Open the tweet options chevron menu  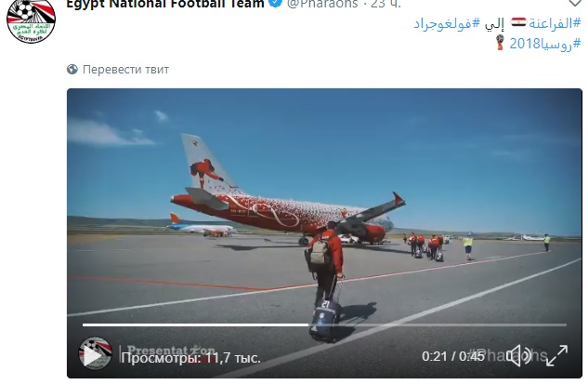click(x=574, y=3)
